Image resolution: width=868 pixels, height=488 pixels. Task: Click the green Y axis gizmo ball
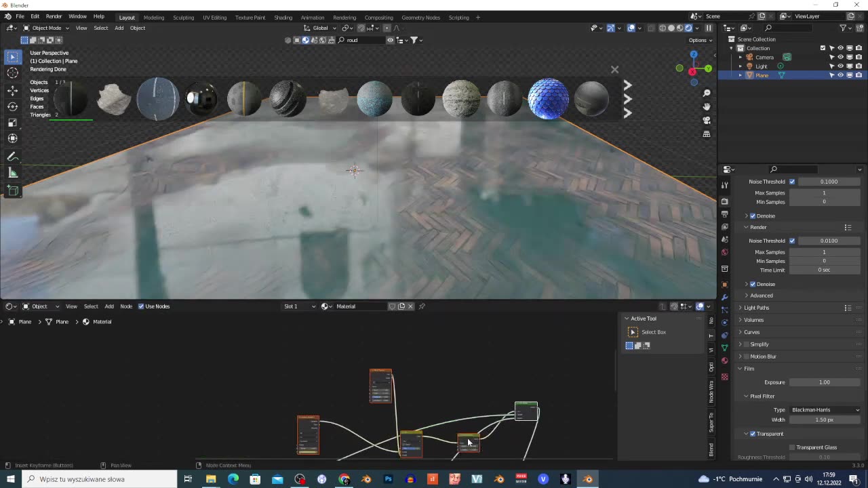coord(708,68)
